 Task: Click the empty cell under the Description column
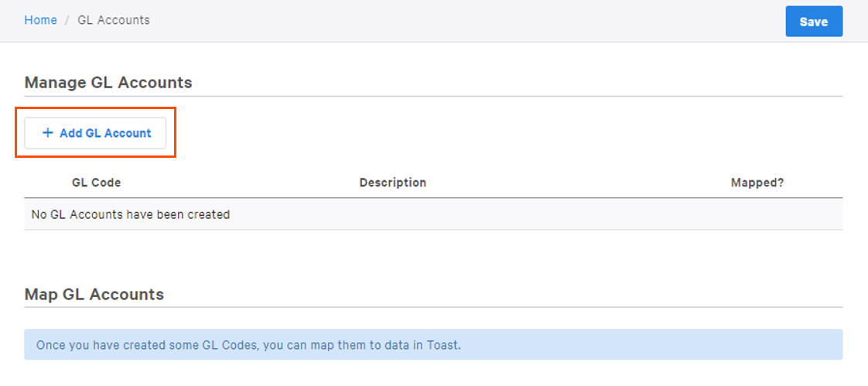392,214
